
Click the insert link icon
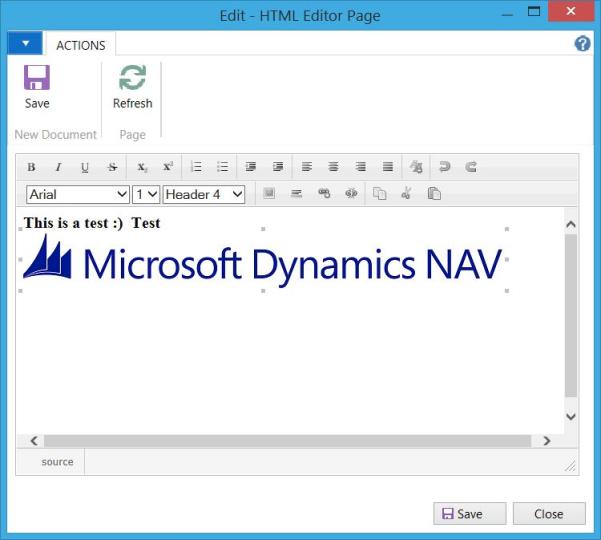coord(324,194)
